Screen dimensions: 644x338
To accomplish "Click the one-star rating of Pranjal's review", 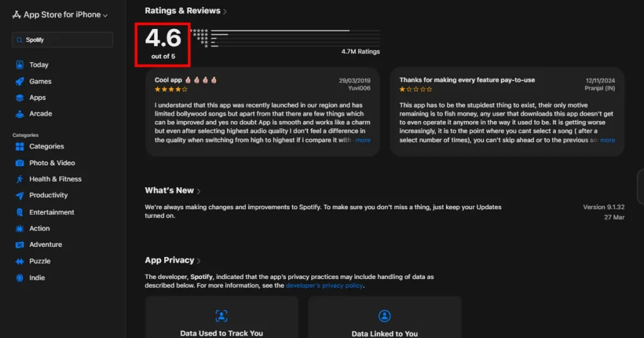I will 416,89.
